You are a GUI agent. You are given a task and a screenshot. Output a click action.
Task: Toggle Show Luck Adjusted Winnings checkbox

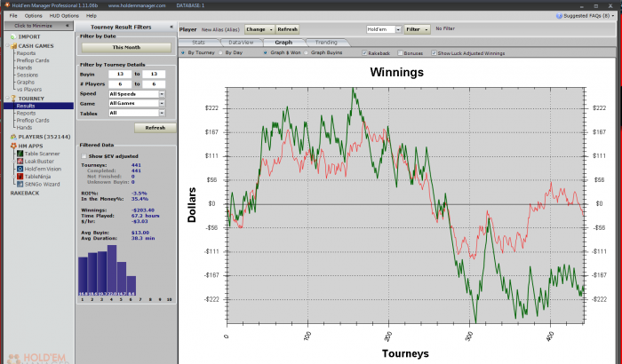pos(434,52)
